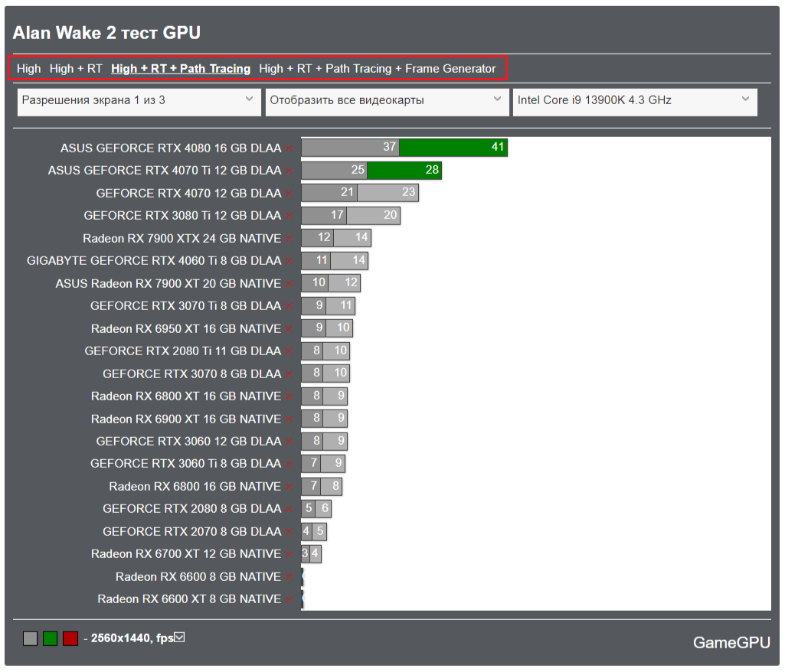Toggle the 2560x1440 fps legend checkbox

pos(180,638)
